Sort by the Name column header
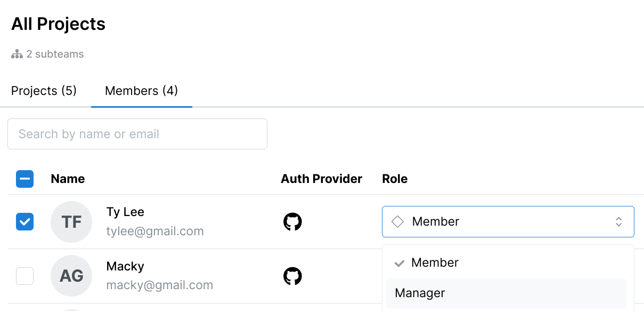Image resolution: width=644 pixels, height=311 pixels. 68,179
